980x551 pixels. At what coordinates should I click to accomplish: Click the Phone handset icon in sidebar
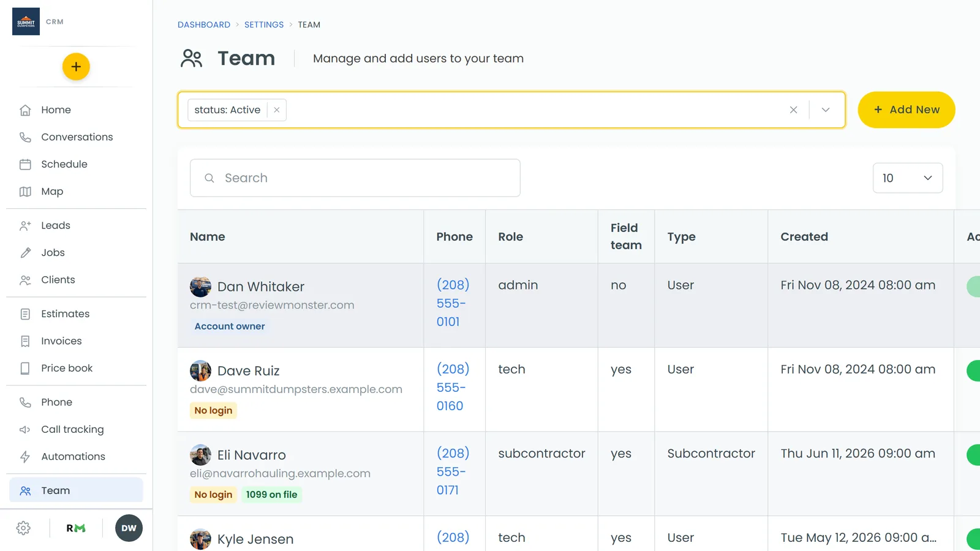tap(25, 402)
